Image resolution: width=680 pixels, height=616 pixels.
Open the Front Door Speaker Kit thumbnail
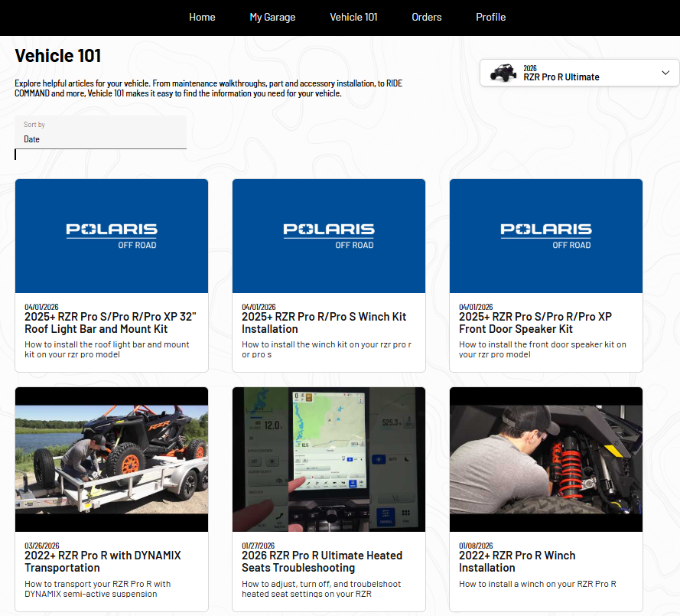546,236
